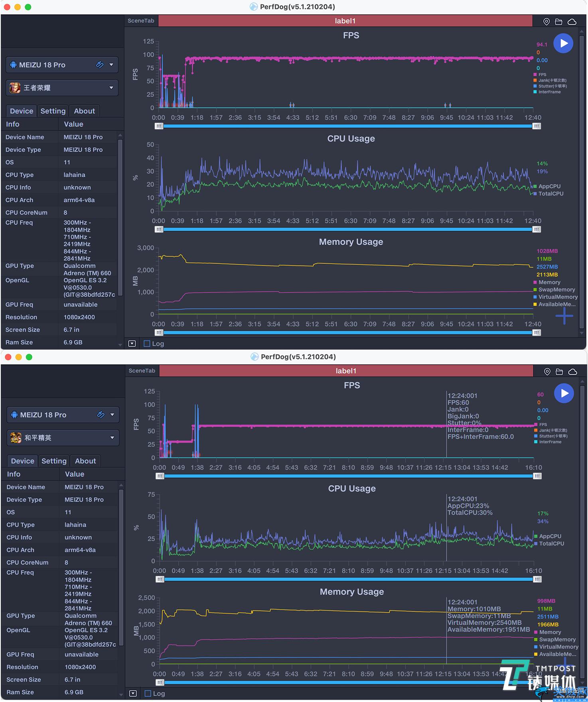
Task: Open the folder icon in the bottom window
Action: (x=559, y=372)
